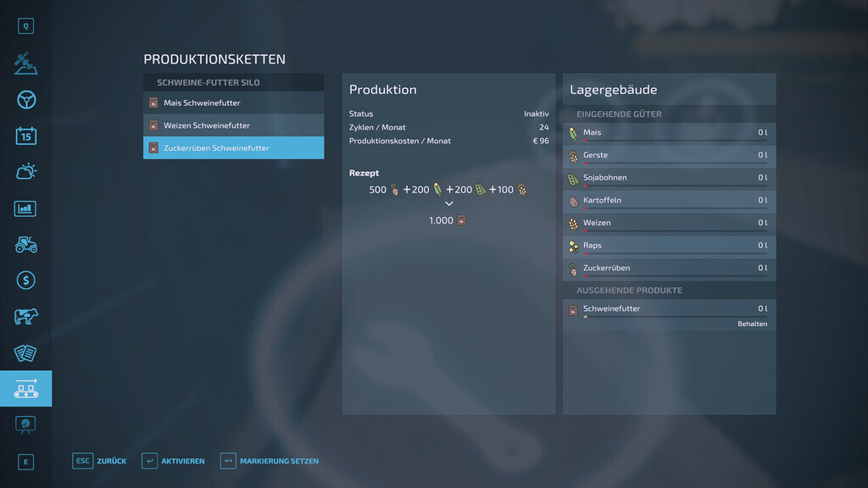Click the Zyklen / Monat value 24

pyautogui.click(x=543, y=127)
